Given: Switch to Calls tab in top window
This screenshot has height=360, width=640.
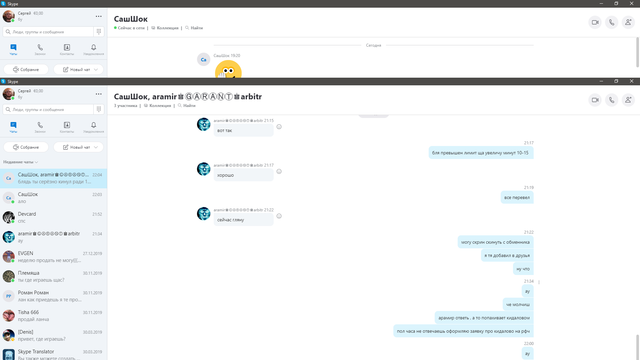Looking at the screenshot, I should coord(40,49).
